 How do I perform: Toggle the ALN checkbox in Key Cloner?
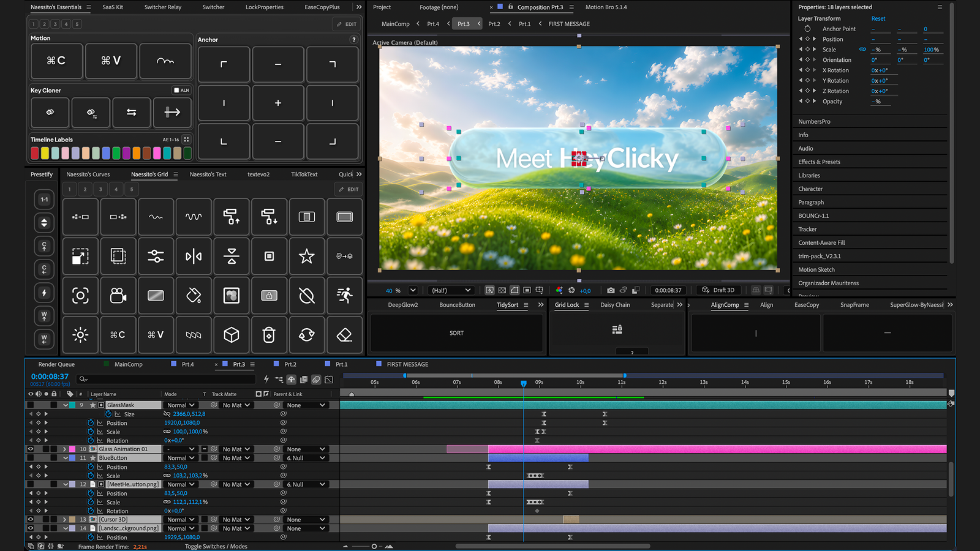click(176, 90)
